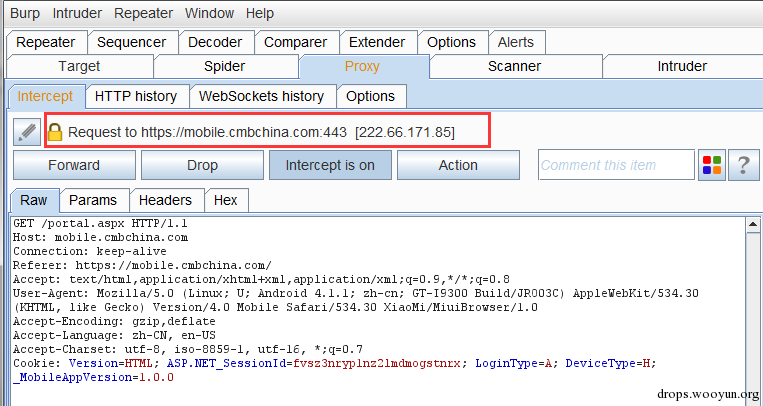Switch to the Target tab

(x=79, y=66)
